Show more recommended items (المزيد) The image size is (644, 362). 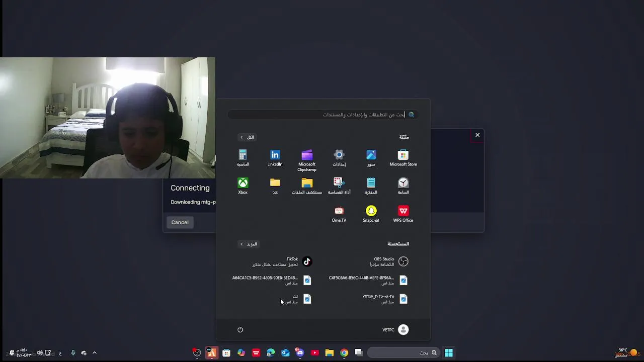click(249, 244)
